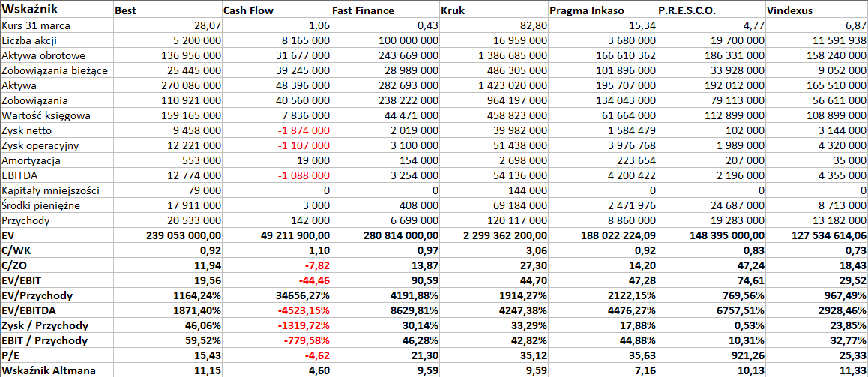Screen dimensions: 868x377
Task: Select the Best column header
Action: (167, 10)
